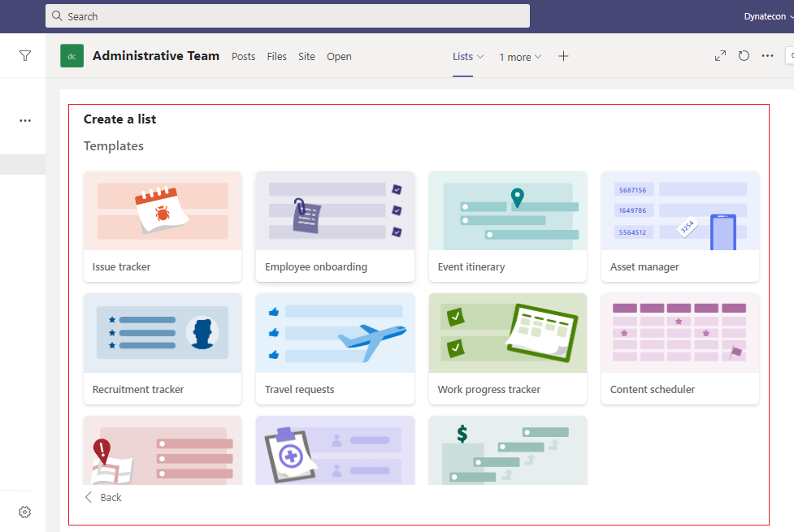
Task: Expand the 1 more tabs dropdown
Action: pyautogui.click(x=520, y=57)
